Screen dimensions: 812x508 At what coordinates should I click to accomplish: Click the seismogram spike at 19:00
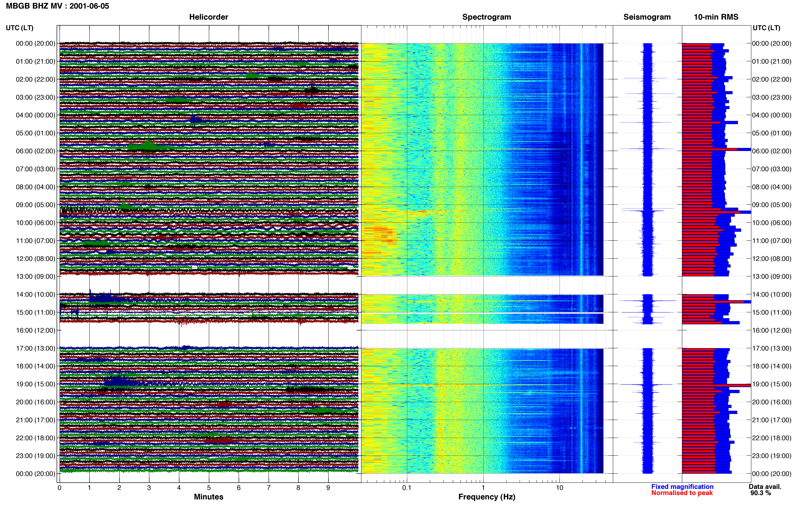[x=646, y=384]
